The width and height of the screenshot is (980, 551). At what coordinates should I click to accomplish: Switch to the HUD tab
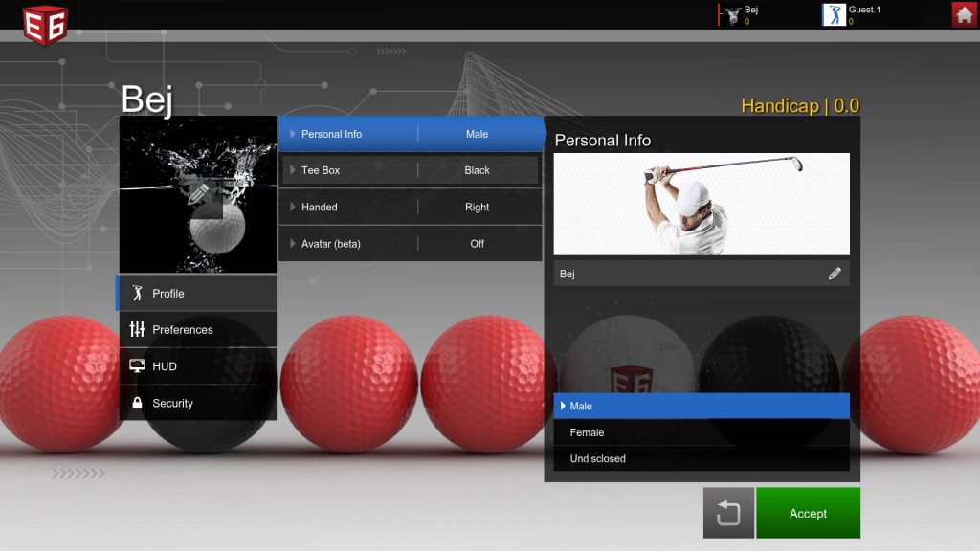click(197, 366)
